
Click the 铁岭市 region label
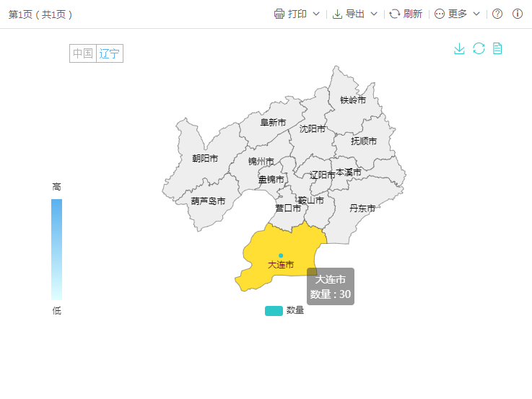[353, 100]
